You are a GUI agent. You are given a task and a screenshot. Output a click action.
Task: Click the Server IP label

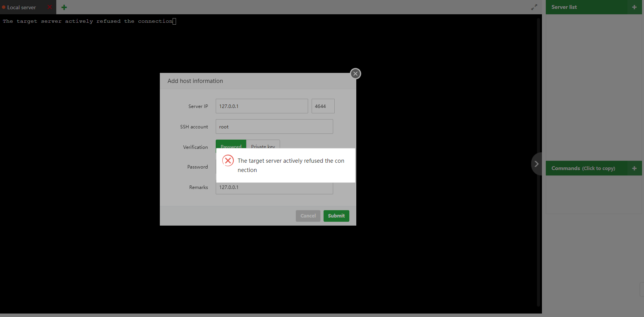(x=198, y=106)
